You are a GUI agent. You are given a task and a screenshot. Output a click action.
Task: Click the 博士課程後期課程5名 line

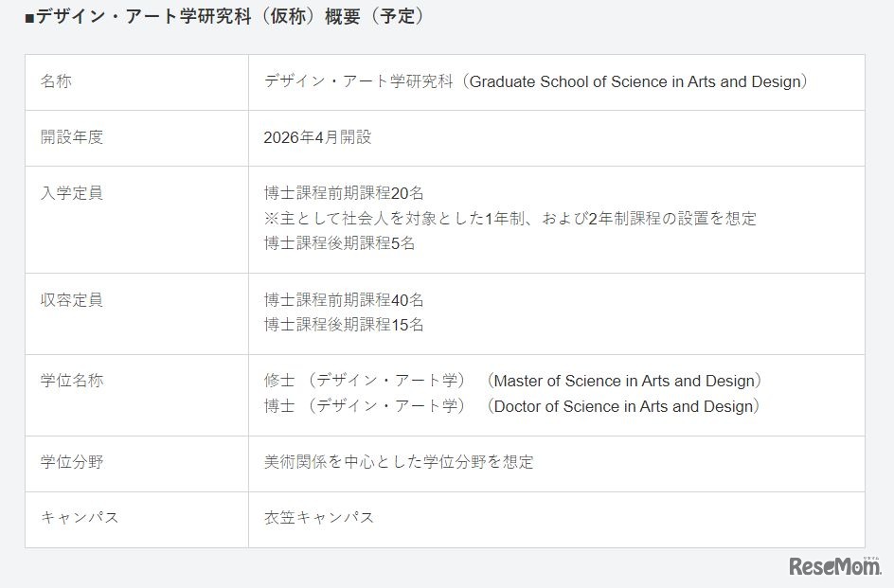click(339, 243)
